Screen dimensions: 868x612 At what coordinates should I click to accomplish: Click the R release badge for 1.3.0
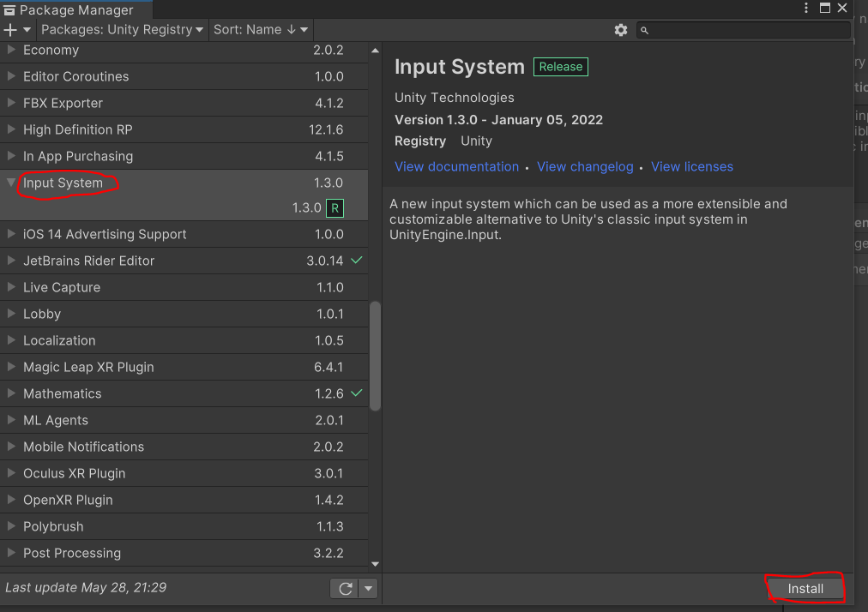click(335, 208)
